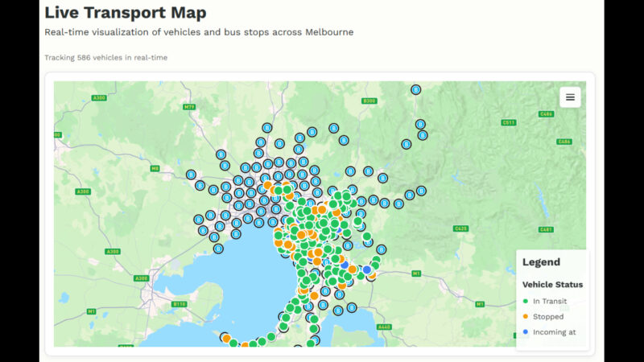Click the C425 road shield
Screen dimensions: 644x362
click(x=460, y=228)
